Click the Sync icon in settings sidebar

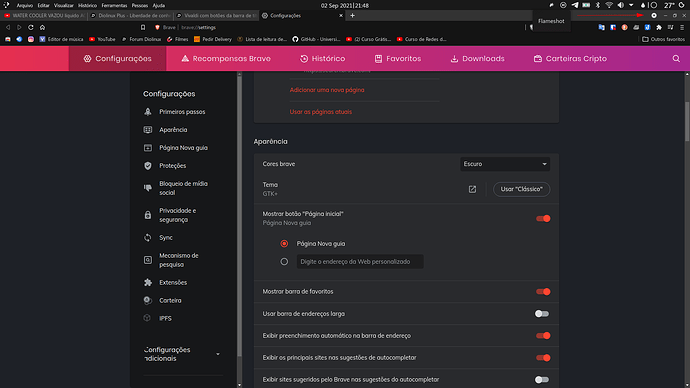[148, 238]
